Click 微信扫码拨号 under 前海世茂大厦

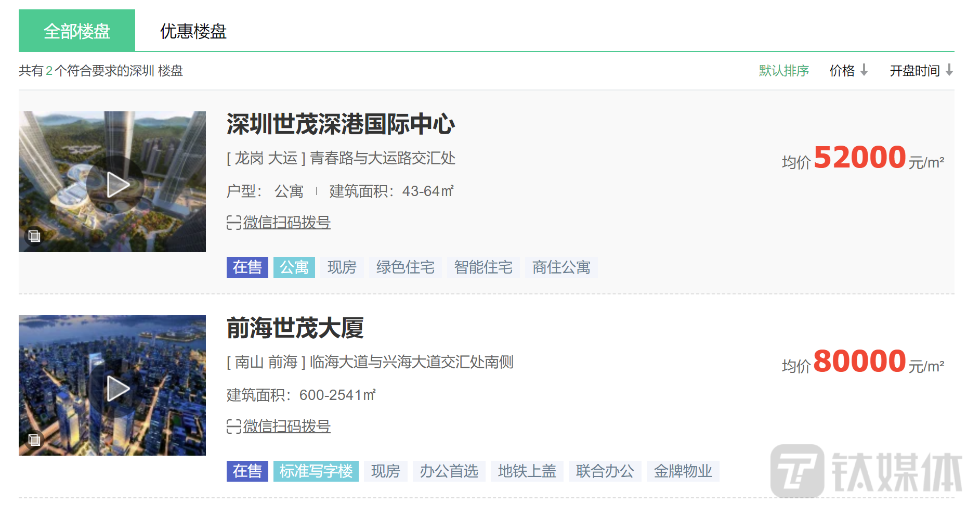286,427
